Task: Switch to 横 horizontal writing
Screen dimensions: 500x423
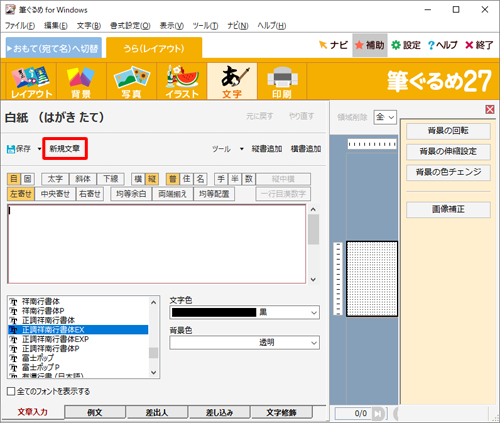Action: [138, 179]
